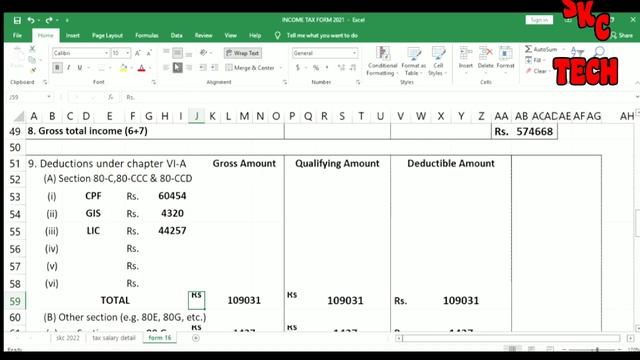The image size is (640, 360).
Task: Switch to the Page Layout tab
Action: (x=107, y=36)
